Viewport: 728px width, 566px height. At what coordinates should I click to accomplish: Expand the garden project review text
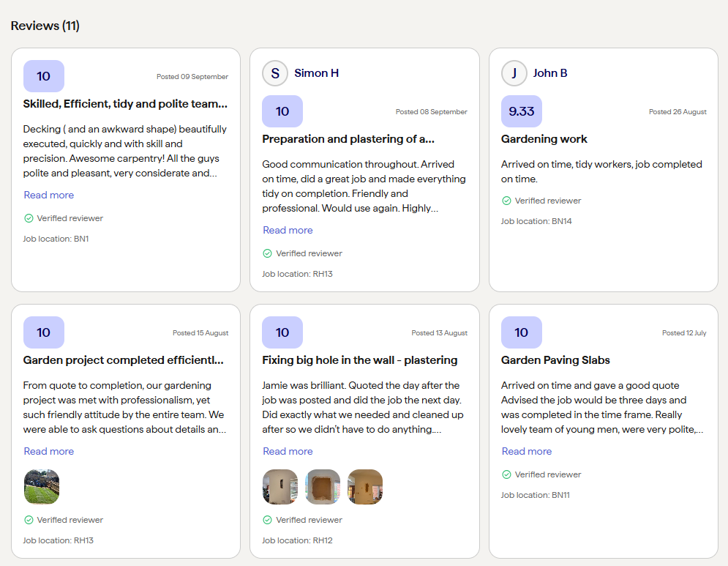[x=49, y=451]
